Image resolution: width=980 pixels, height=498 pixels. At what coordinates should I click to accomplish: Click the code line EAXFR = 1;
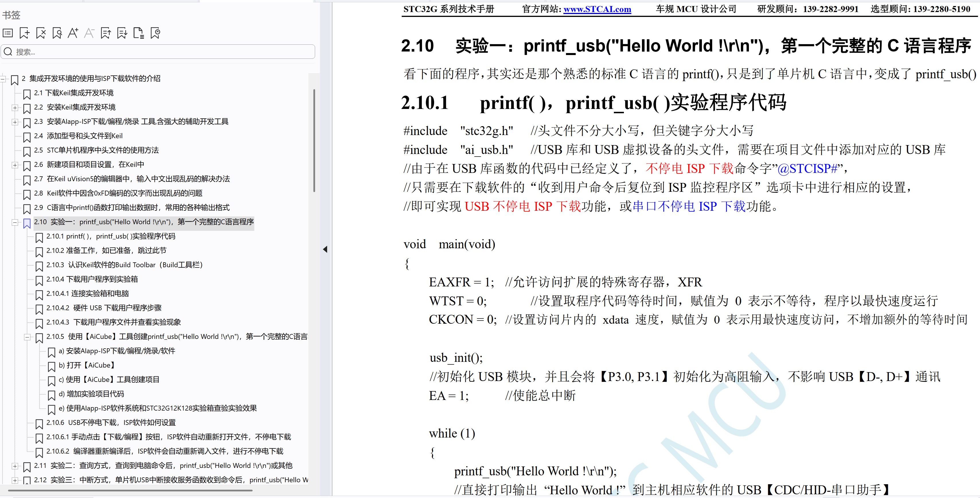coord(461,282)
